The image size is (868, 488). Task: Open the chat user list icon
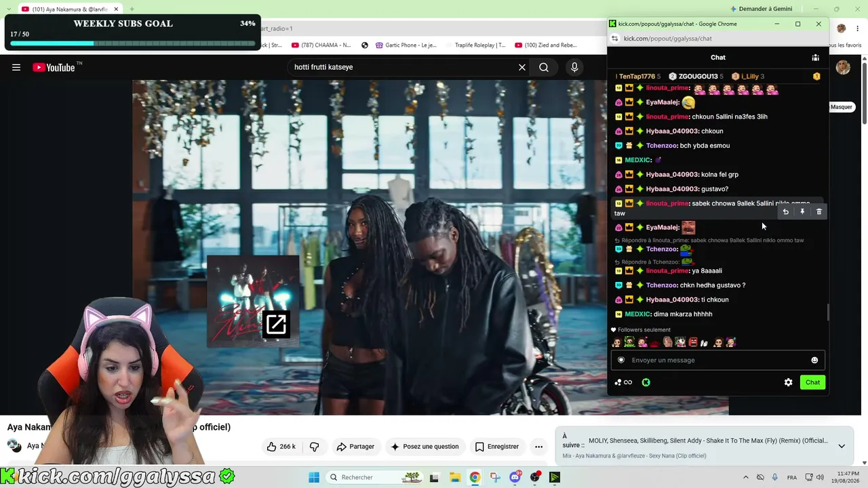[816, 58]
